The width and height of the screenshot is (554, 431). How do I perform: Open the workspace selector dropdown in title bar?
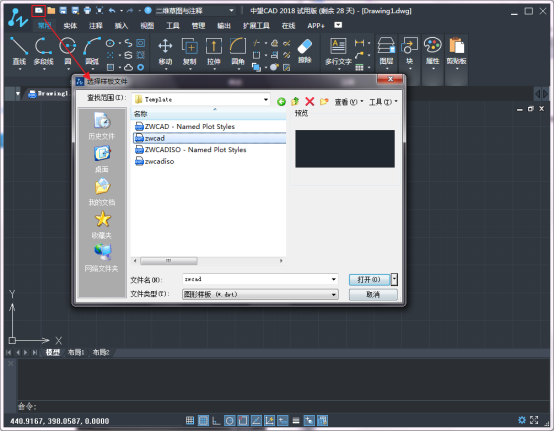(x=231, y=11)
